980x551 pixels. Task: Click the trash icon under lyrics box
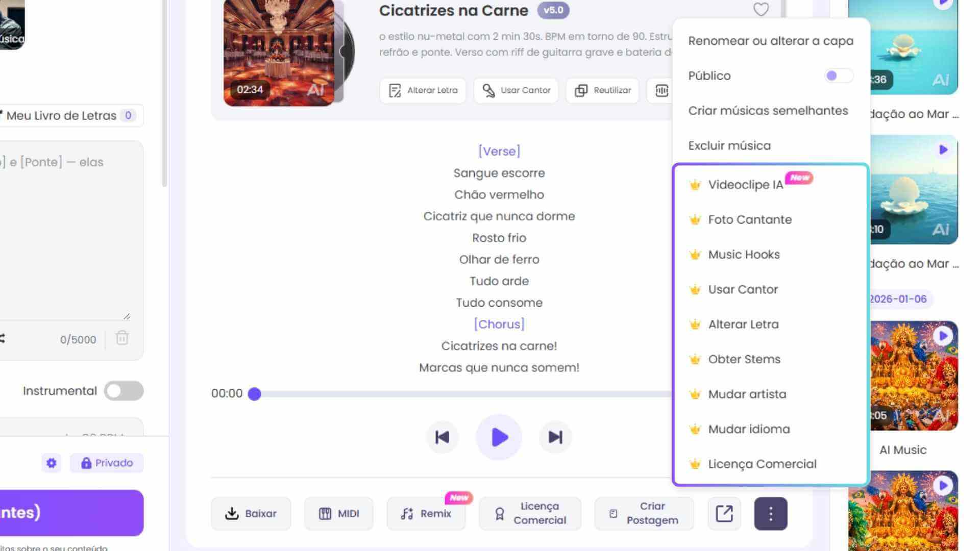(122, 338)
